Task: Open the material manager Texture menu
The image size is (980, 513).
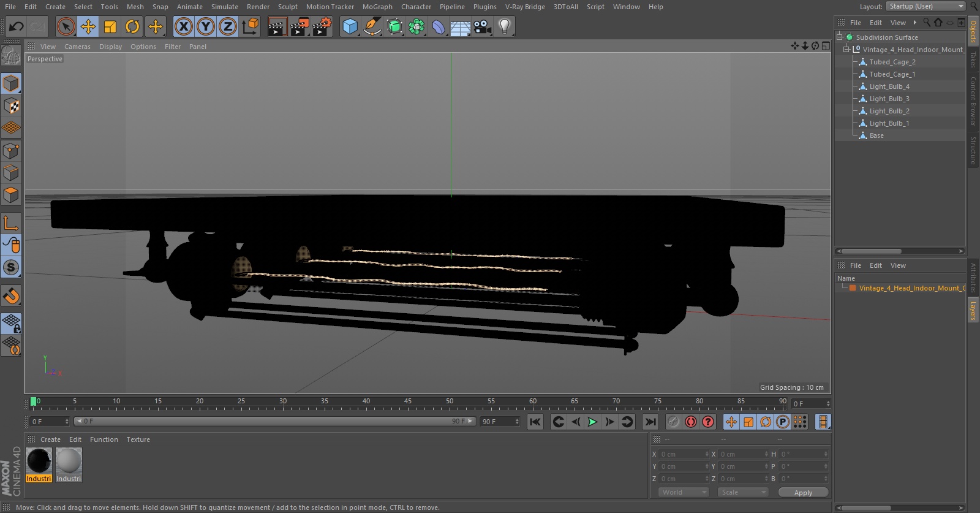Action: tap(138, 439)
